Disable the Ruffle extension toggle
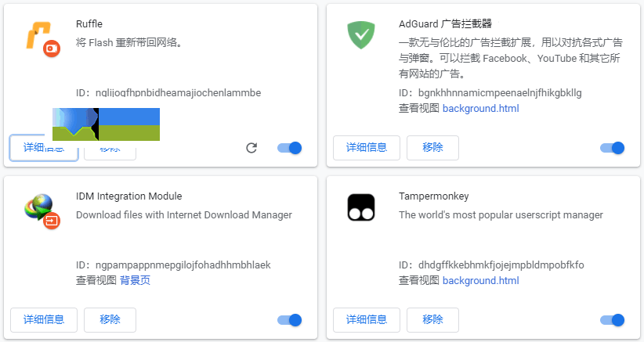 click(x=290, y=148)
